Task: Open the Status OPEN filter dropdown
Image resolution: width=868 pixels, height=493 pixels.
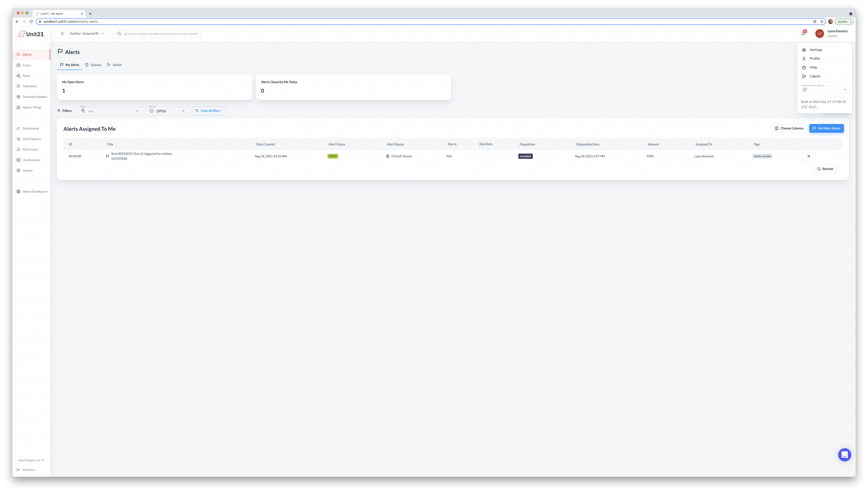Action: (x=167, y=111)
